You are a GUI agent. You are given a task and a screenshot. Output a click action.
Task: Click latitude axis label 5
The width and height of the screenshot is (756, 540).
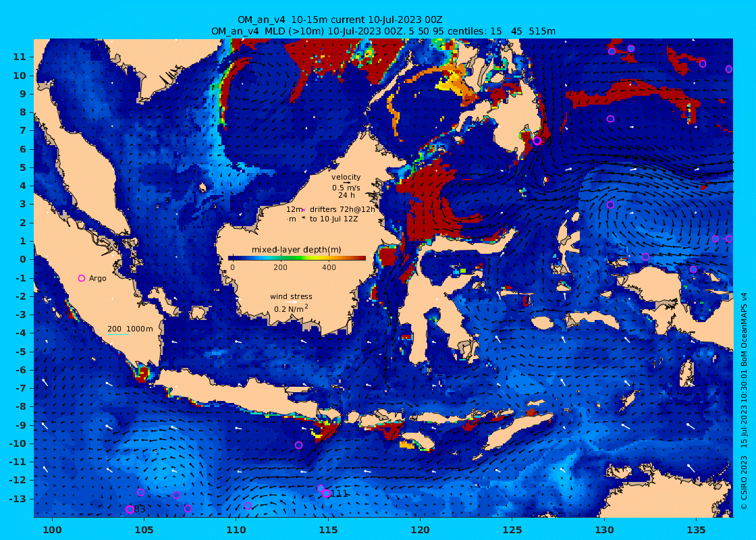click(x=23, y=167)
